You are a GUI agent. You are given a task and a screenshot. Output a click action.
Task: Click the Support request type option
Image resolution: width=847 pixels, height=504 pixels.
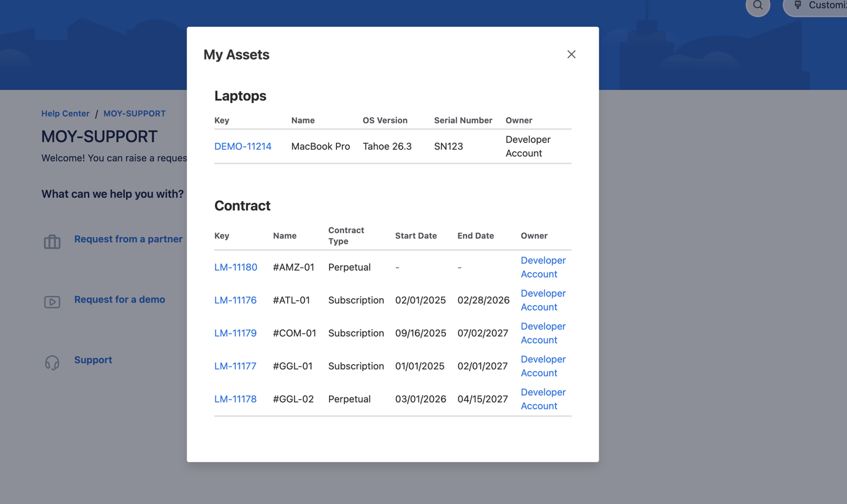tap(93, 360)
